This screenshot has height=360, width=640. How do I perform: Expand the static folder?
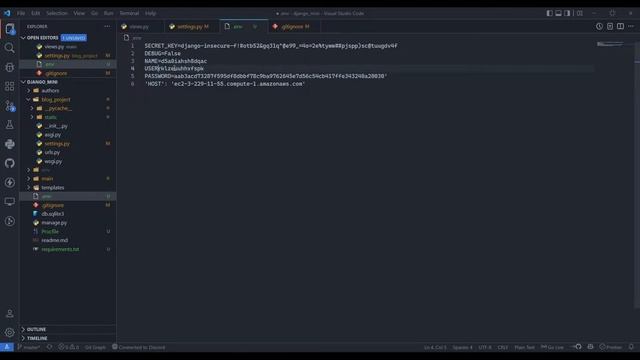(32, 117)
